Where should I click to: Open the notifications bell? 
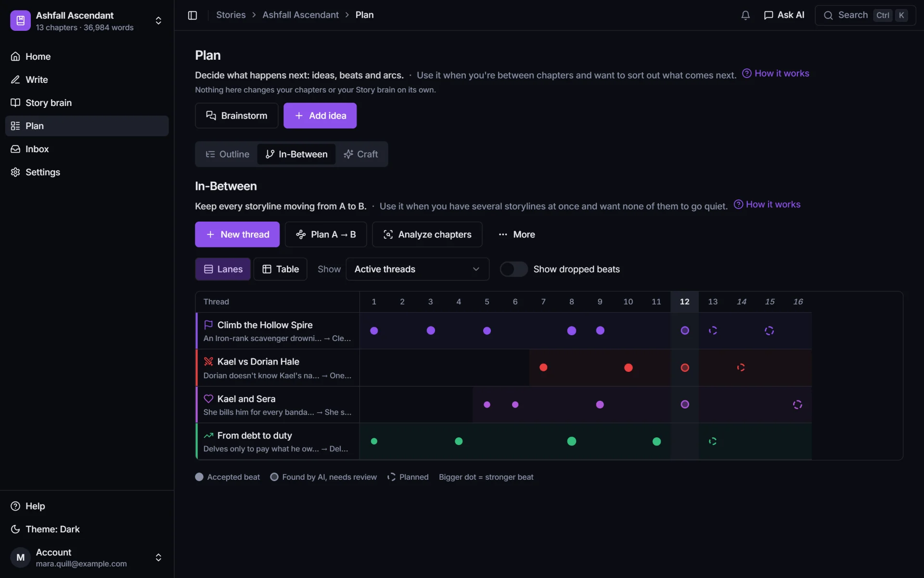coord(745,15)
